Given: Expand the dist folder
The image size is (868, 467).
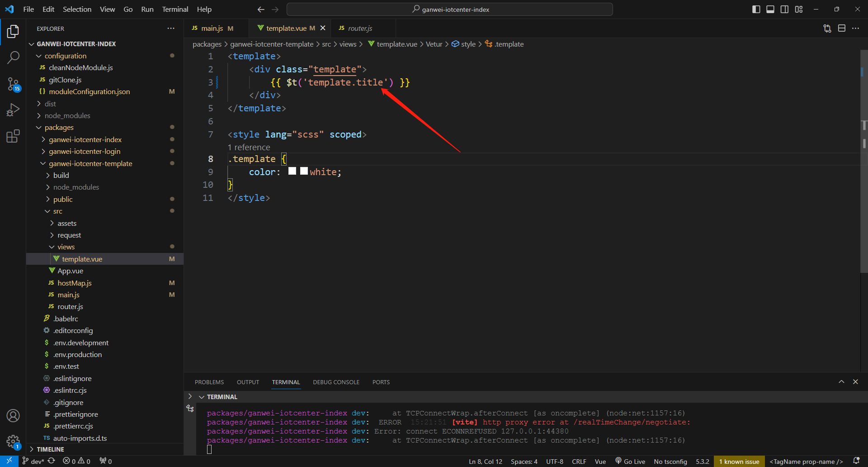Looking at the screenshot, I should 50,104.
